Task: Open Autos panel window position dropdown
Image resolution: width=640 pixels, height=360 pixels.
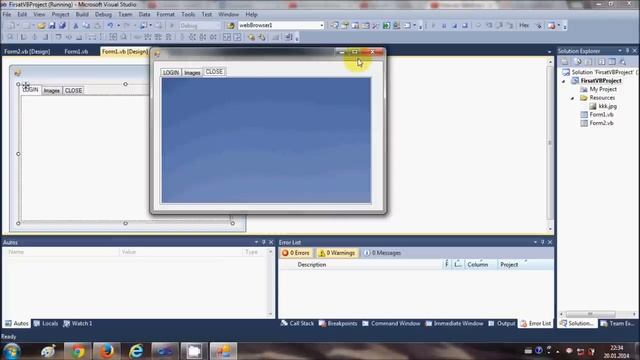Action: click(x=256, y=242)
